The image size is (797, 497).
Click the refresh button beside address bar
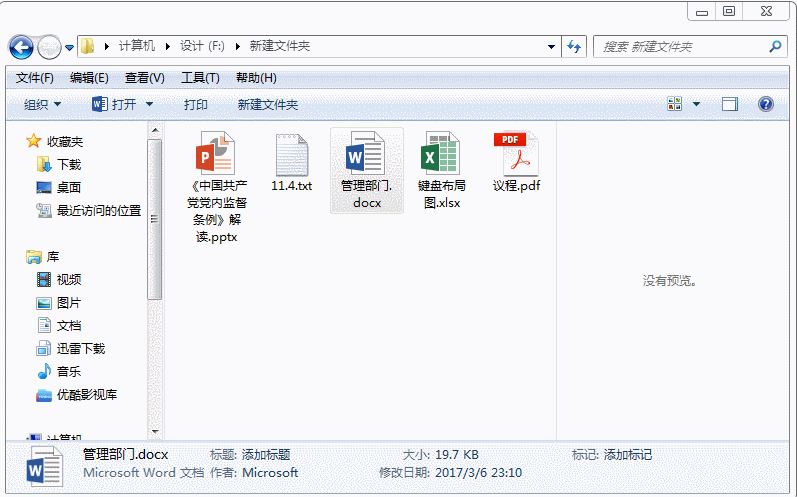pos(574,46)
